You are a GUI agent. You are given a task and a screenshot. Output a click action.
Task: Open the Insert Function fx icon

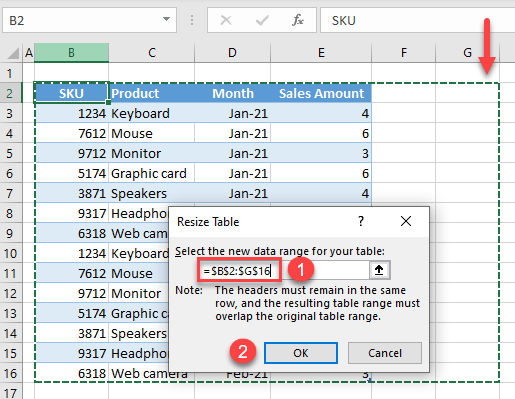(298, 20)
